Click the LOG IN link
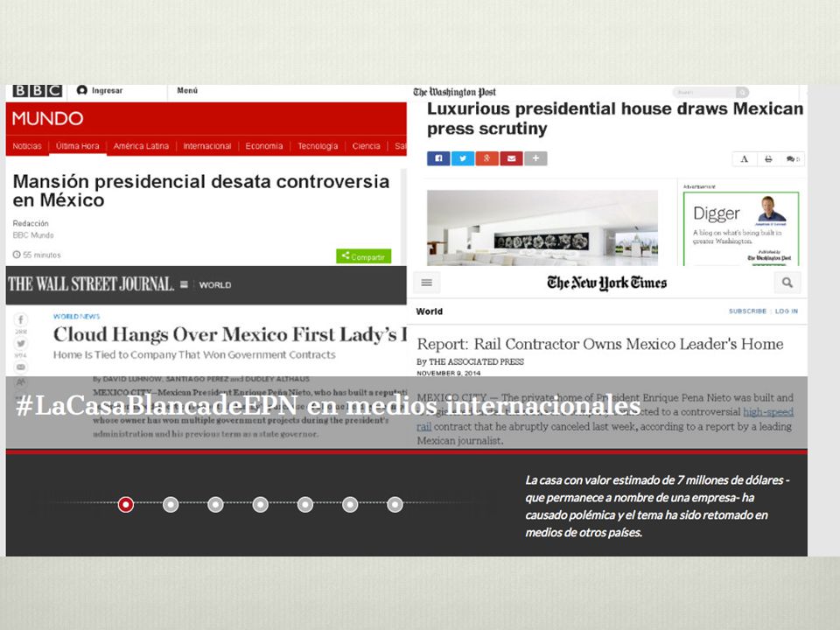 (787, 311)
